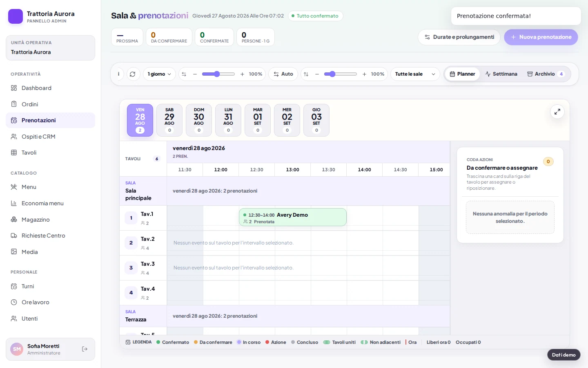Click the purple Trattoria Aurora logo

(16, 16)
